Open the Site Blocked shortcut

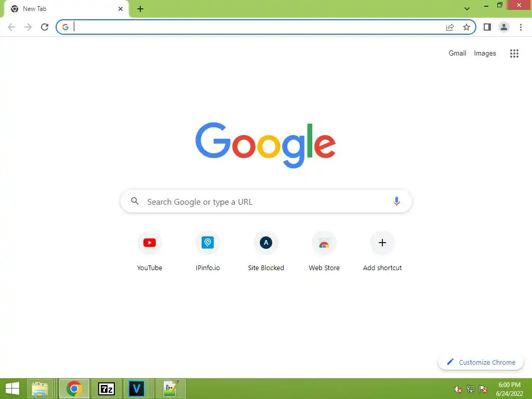click(266, 251)
